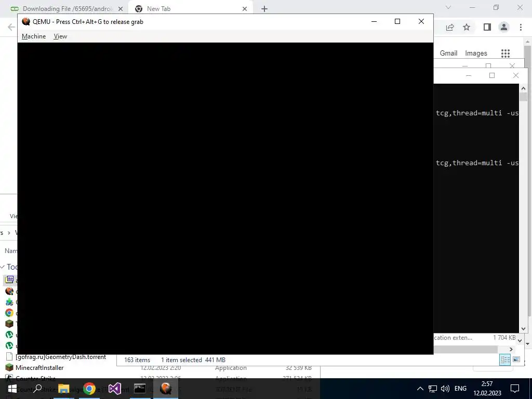Open taskbar search magnifier

(37, 389)
